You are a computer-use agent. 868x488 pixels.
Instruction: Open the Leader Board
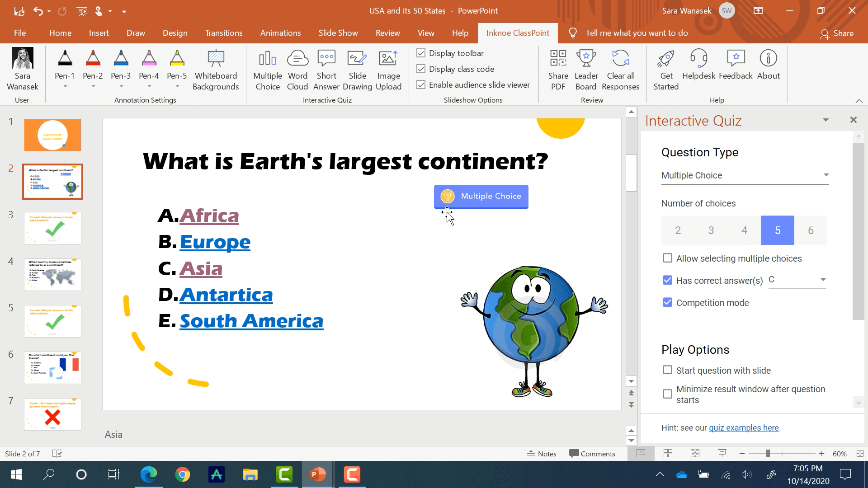586,70
